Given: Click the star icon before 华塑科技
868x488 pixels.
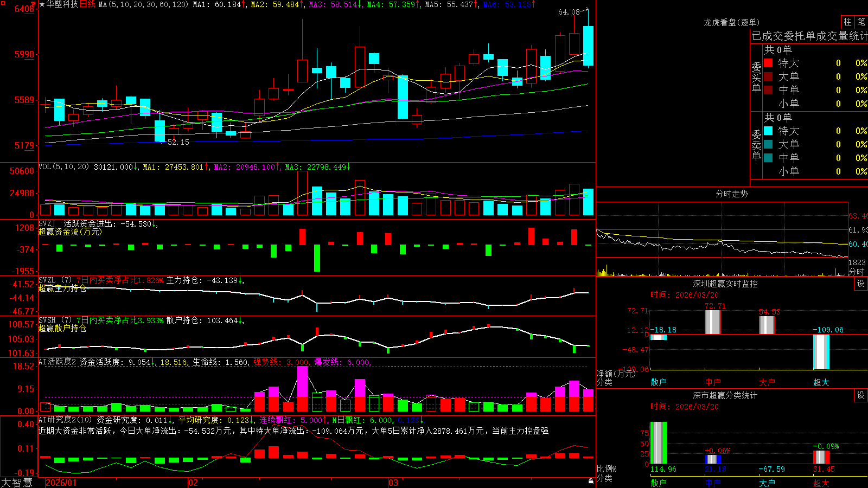Looking at the screenshot, I should tap(42, 4).
